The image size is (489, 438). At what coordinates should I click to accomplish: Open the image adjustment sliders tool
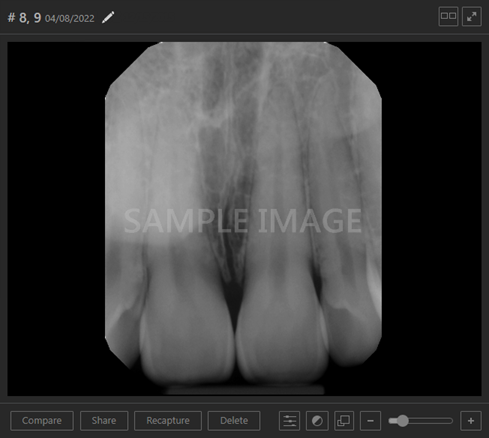(x=289, y=421)
